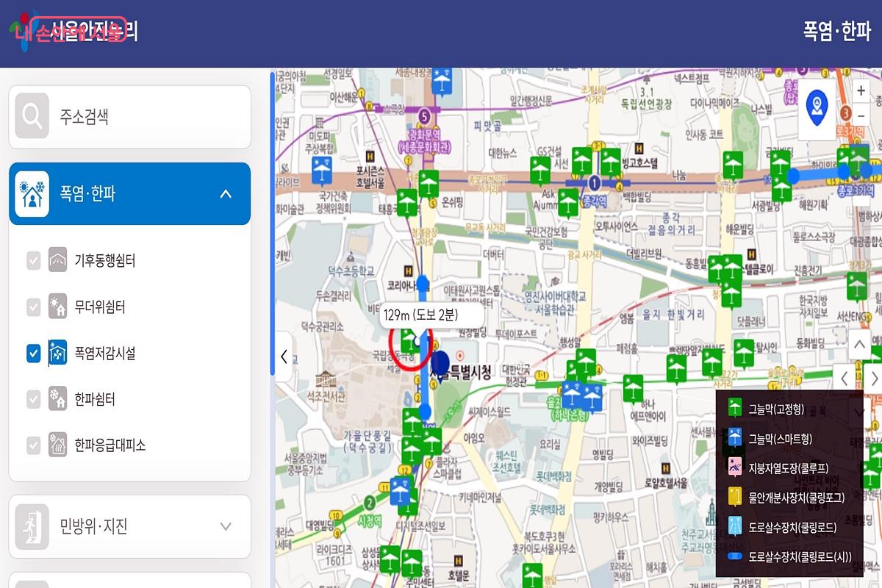The height and width of the screenshot is (588, 882).
Task: Expand the 민방위·지진 section chevron
Action: coord(226,526)
